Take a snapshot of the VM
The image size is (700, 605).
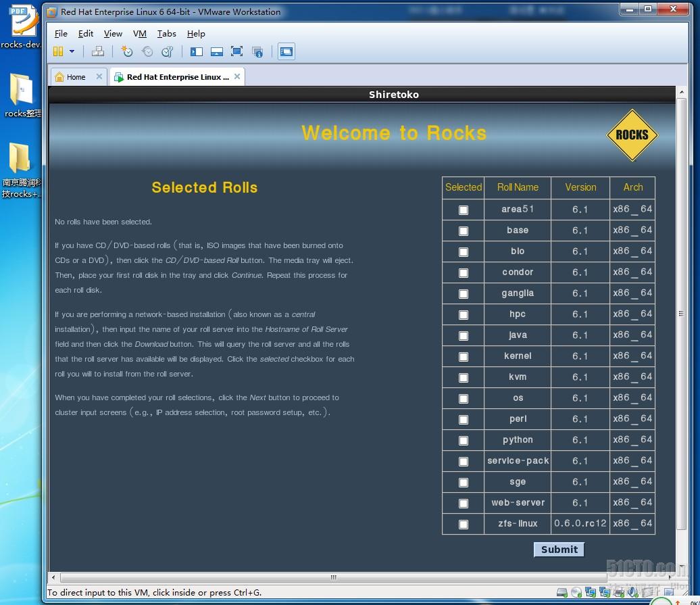pos(127,52)
